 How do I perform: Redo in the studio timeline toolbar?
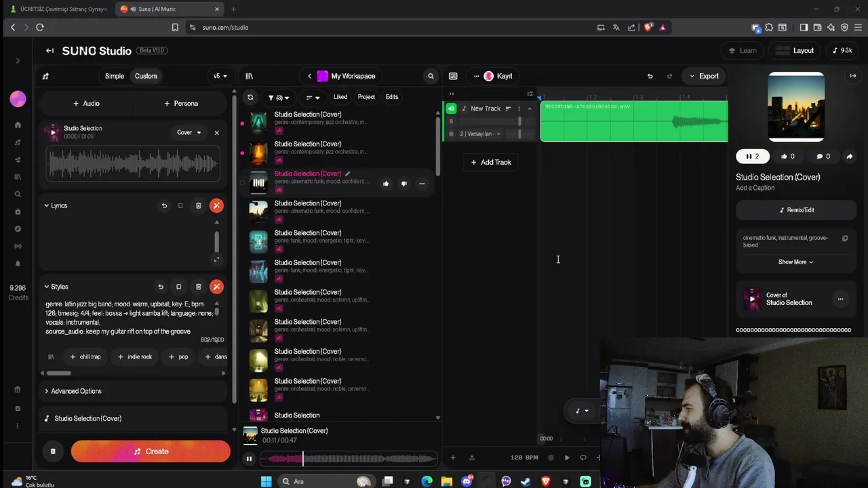[670, 76]
